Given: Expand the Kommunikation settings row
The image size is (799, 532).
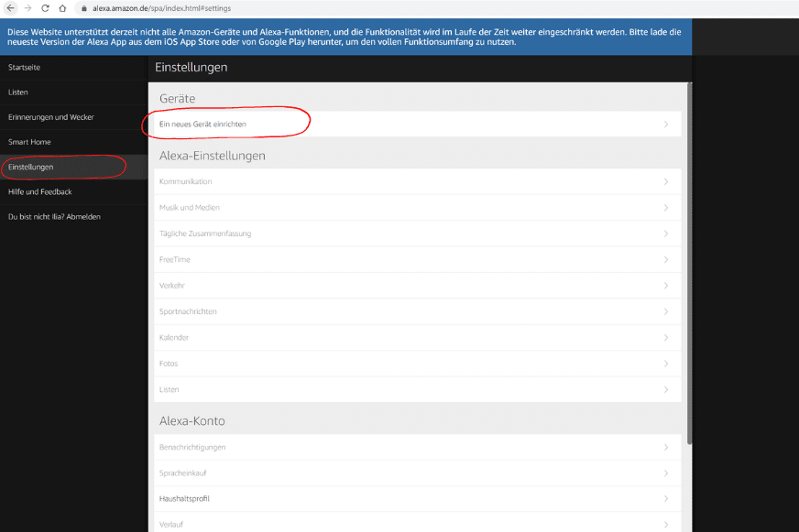Looking at the screenshot, I should tap(412, 181).
